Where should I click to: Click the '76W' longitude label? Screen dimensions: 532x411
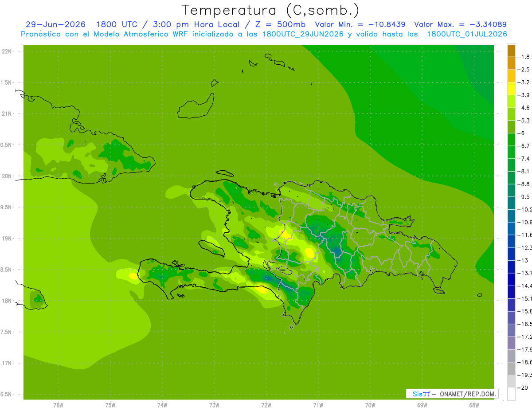click(x=58, y=405)
